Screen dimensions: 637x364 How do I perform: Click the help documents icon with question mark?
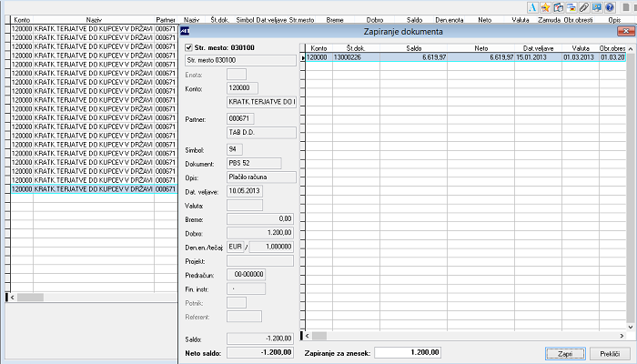coord(558,7)
